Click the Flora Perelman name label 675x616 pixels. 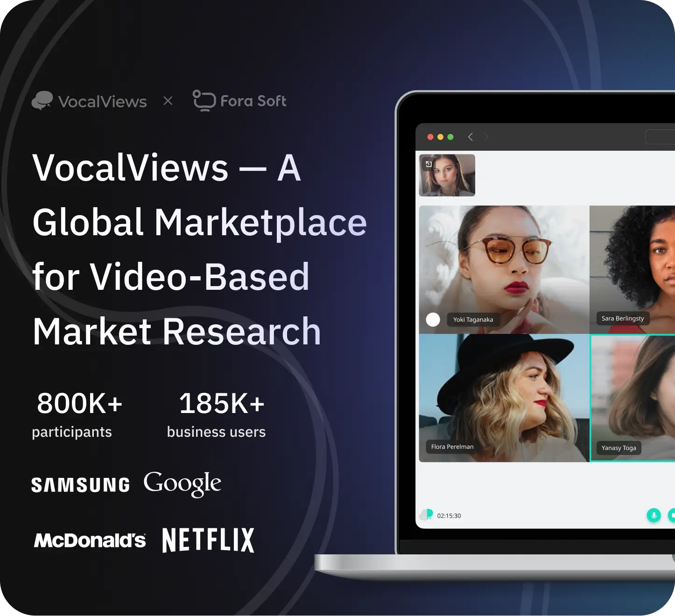coord(452,447)
